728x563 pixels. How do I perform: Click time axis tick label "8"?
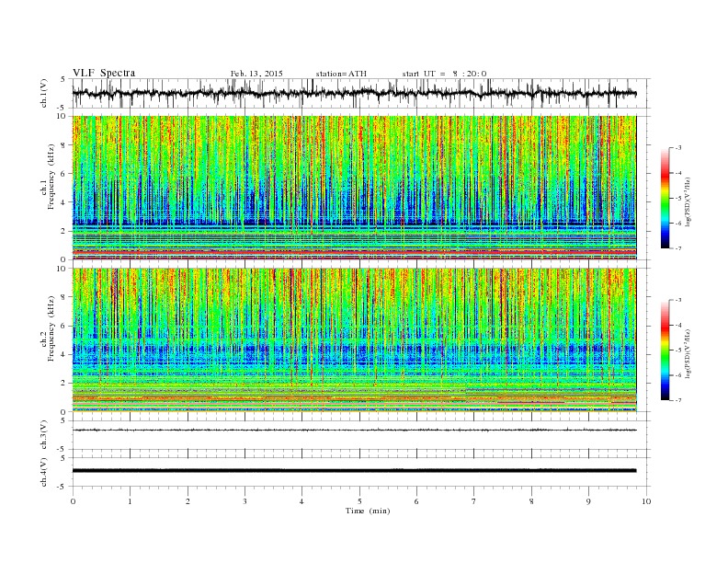pyautogui.click(x=531, y=501)
